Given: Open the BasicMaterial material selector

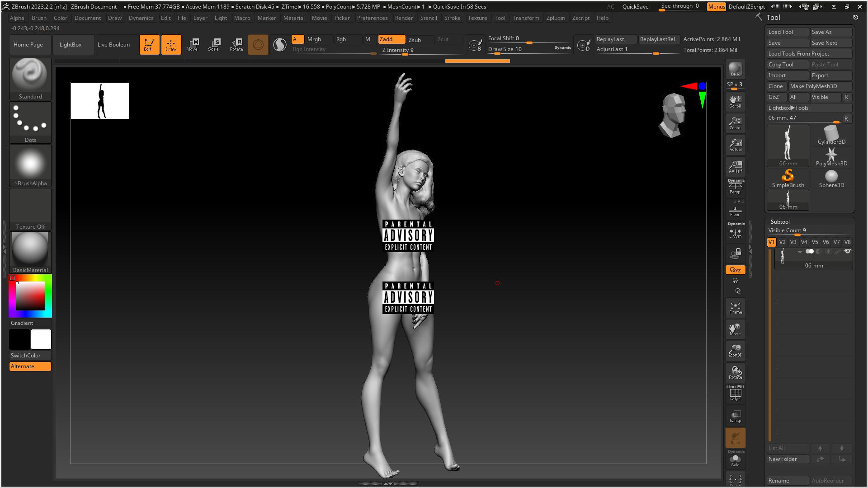Looking at the screenshot, I should (x=30, y=253).
